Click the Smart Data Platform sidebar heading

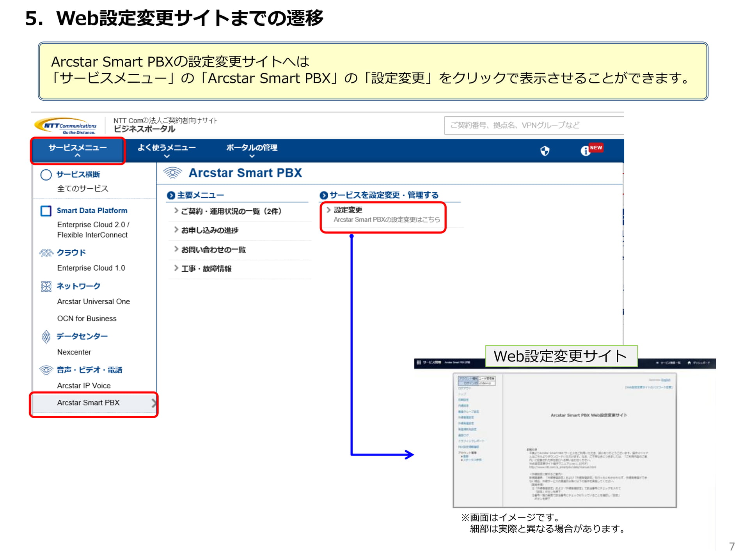[92, 211]
